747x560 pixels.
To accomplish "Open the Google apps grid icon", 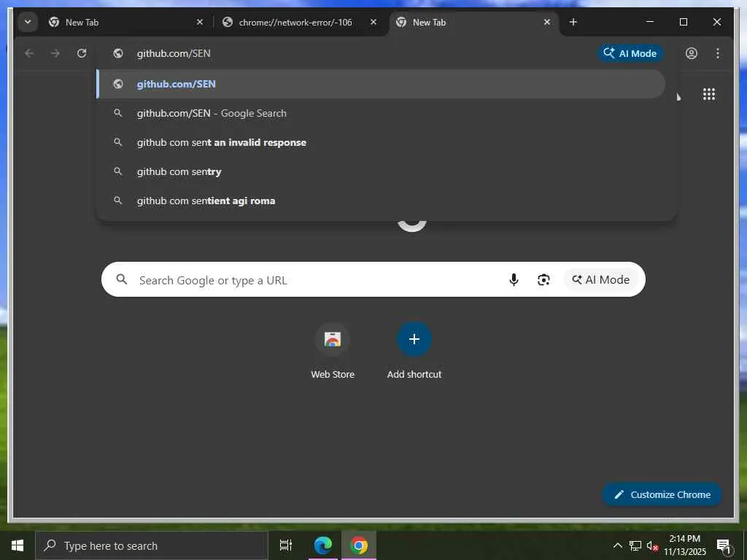I will 709,94.
